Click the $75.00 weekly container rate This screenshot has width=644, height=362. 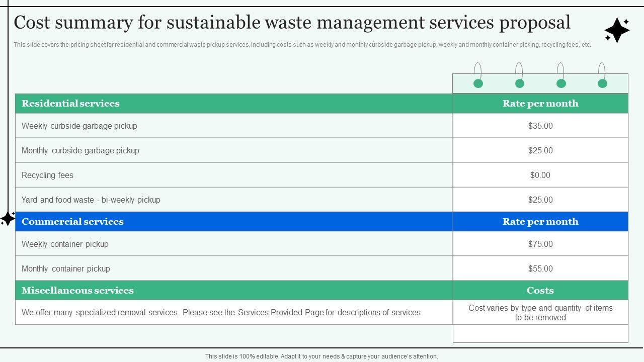[x=540, y=244]
